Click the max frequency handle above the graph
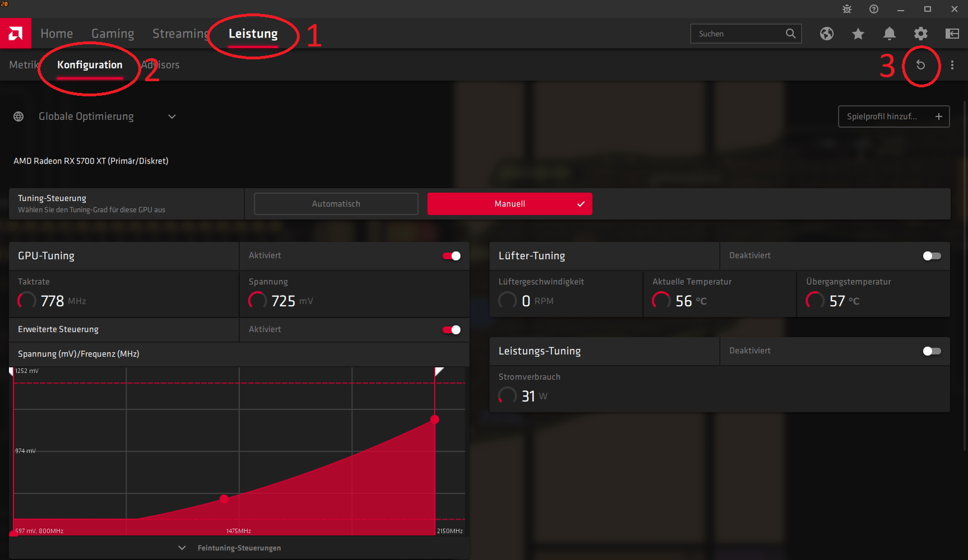The image size is (968, 560). (439, 372)
